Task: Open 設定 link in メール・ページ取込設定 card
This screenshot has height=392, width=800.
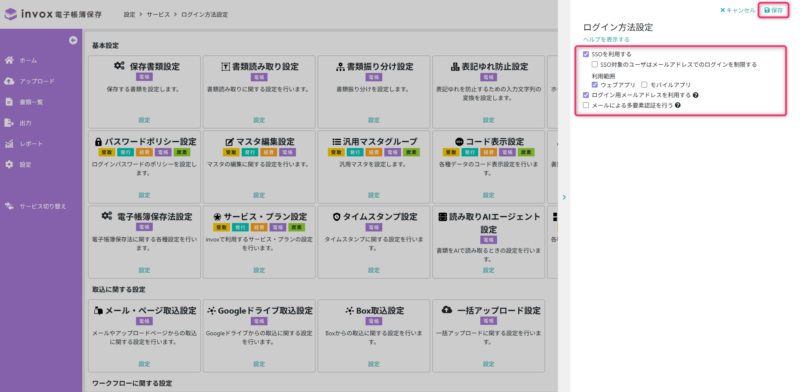Action: 144,364
